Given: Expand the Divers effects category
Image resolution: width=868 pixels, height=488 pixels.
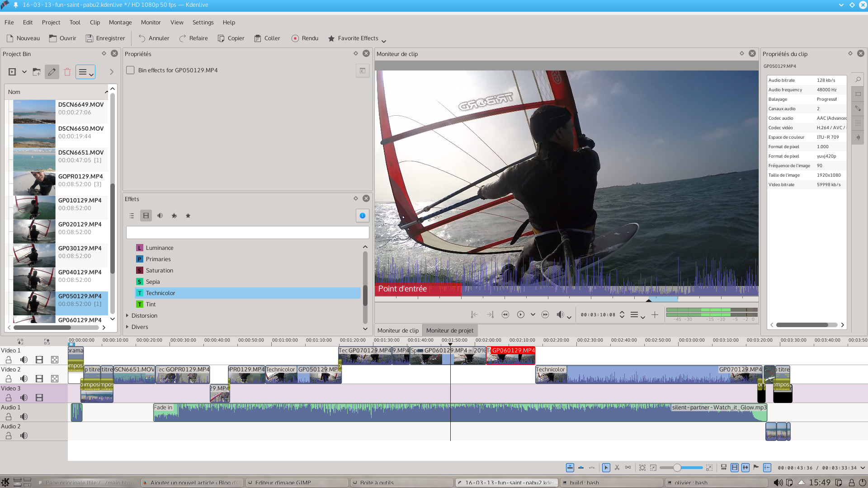Looking at the screenshot, I should click(x=127, y=327).
